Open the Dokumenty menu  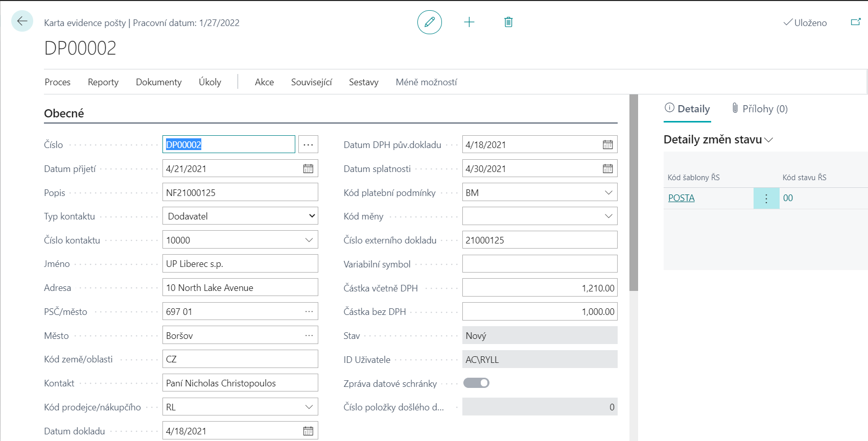pos(158,82)
